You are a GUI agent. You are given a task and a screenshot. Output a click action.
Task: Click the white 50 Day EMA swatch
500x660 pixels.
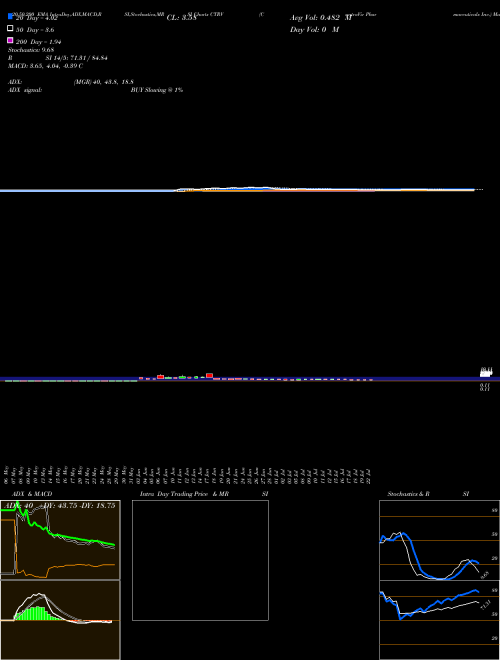click(11, 28)
